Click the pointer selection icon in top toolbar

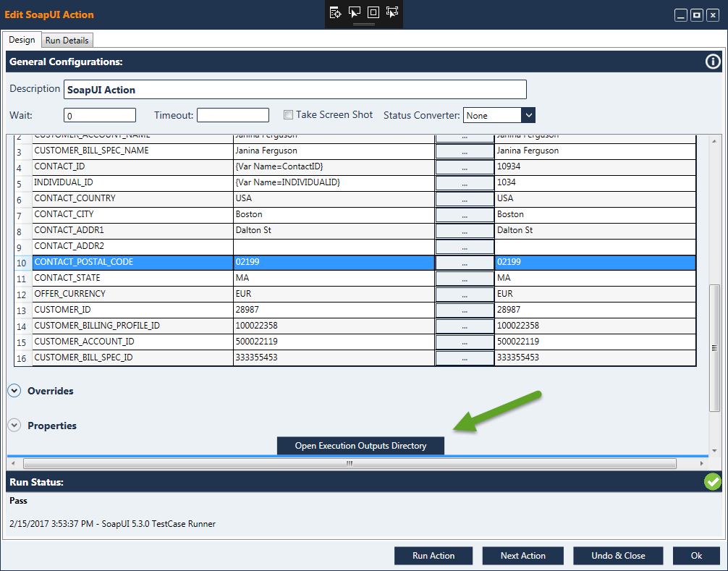click(x=355, y=12)
